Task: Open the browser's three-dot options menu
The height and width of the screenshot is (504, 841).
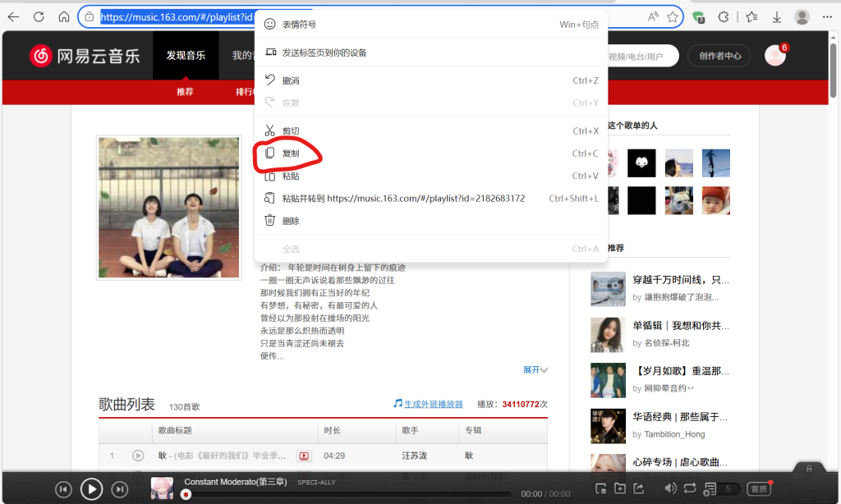Action: [825, 16]
